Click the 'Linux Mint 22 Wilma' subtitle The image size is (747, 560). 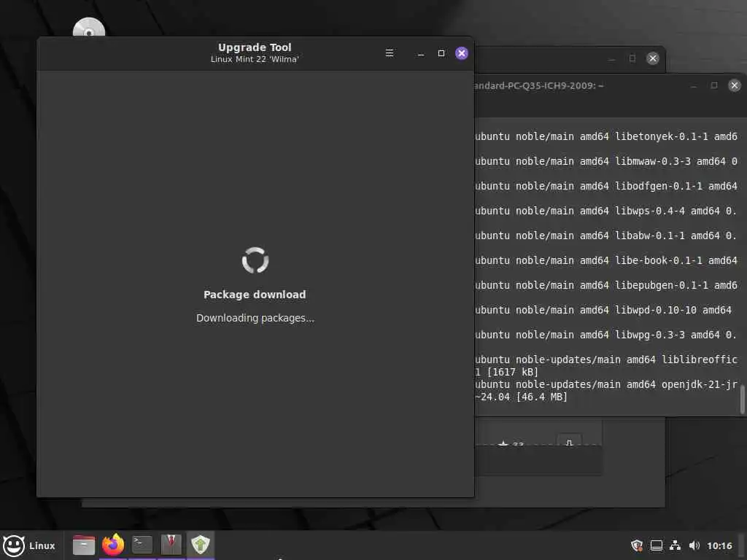255,59
